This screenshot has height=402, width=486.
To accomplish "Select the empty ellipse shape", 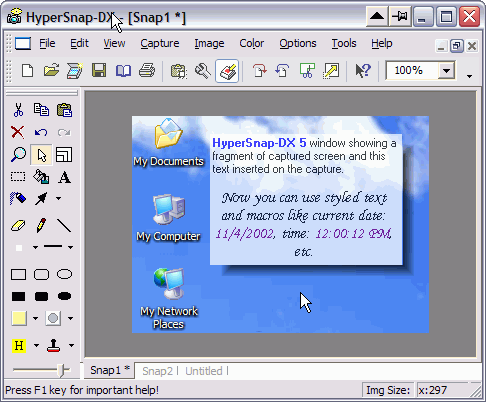I will point(64,274).
